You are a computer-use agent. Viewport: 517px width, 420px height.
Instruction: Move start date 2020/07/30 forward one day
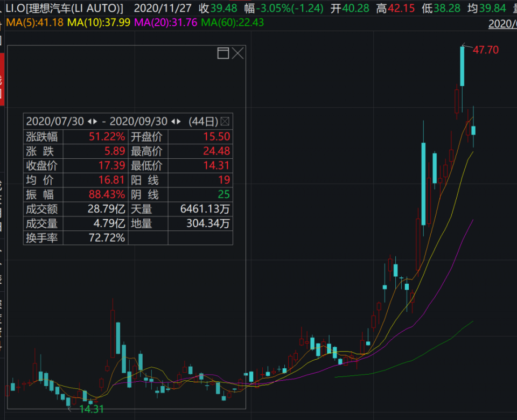point(95,121)
